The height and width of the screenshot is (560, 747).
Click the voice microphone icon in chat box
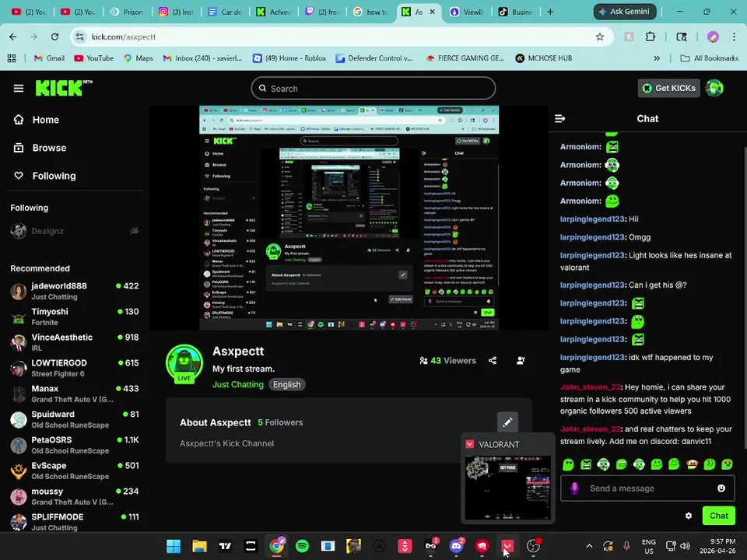pyautogui.click(x=574, y=488)
